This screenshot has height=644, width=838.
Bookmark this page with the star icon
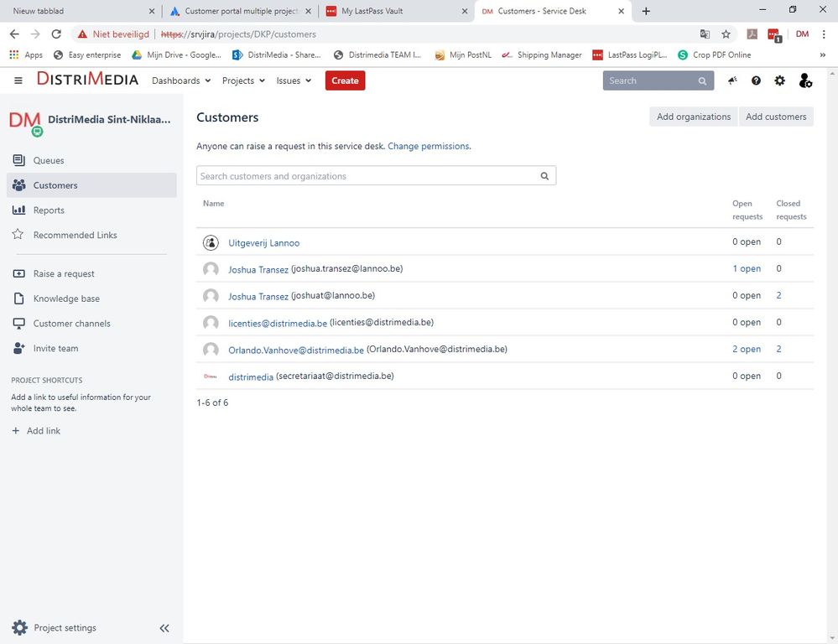tap(726, 34)
